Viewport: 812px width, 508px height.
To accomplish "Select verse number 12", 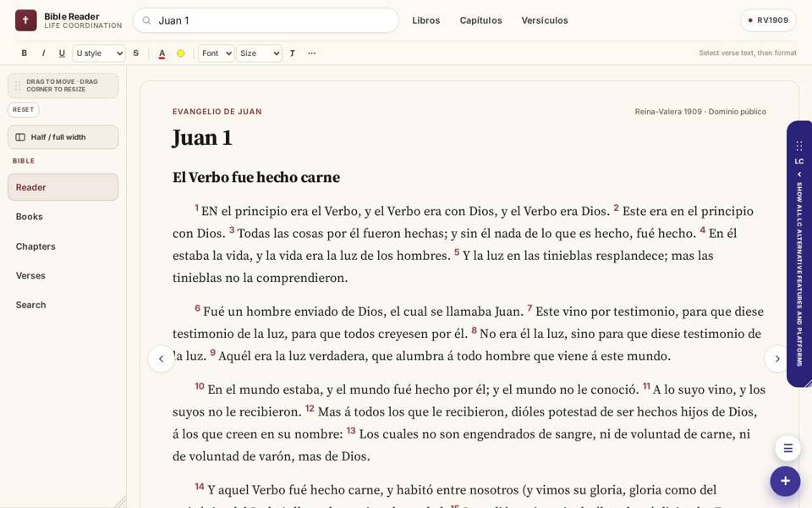I will coord(310,408).
